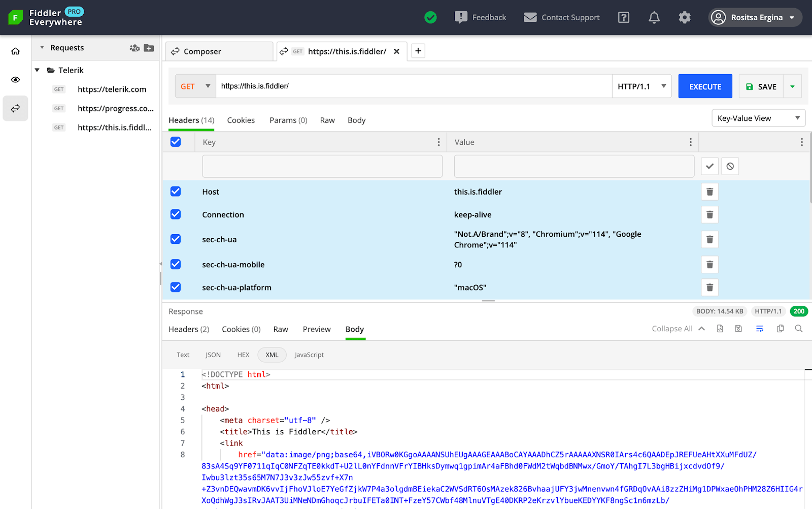This screenshot has height=509, width=812.
Task: Open the notifications bell
Action: pos(654,17)
